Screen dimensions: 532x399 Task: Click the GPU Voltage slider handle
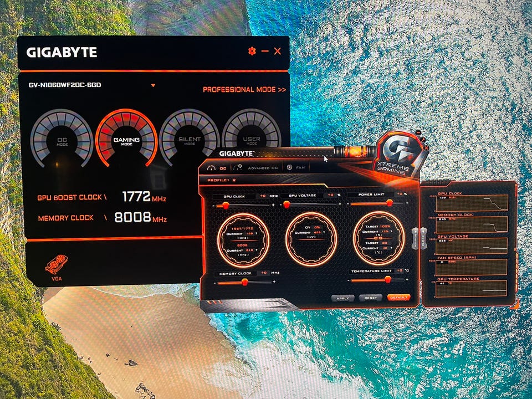287,204
